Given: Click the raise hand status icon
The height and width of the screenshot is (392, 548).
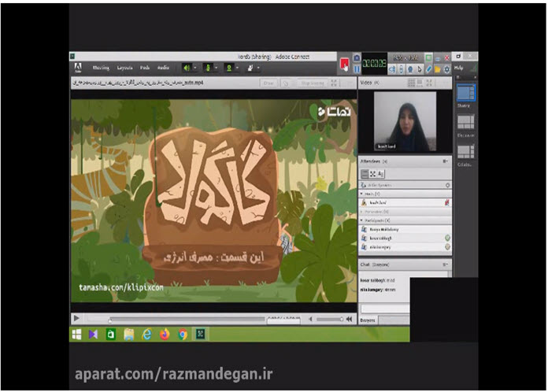Looking at the screenshot, I should click(x=250, y=68).
